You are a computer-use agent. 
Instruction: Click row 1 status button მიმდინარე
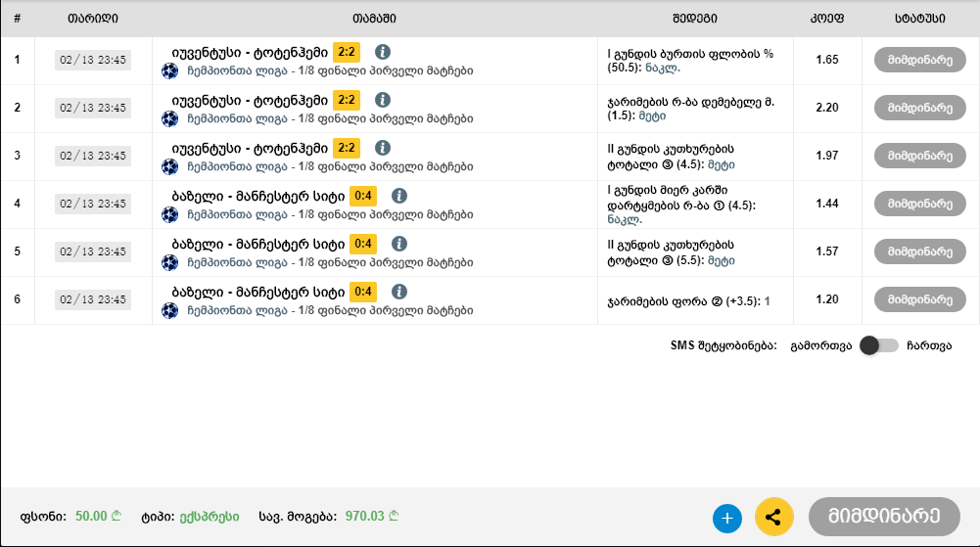pos(920,60)
